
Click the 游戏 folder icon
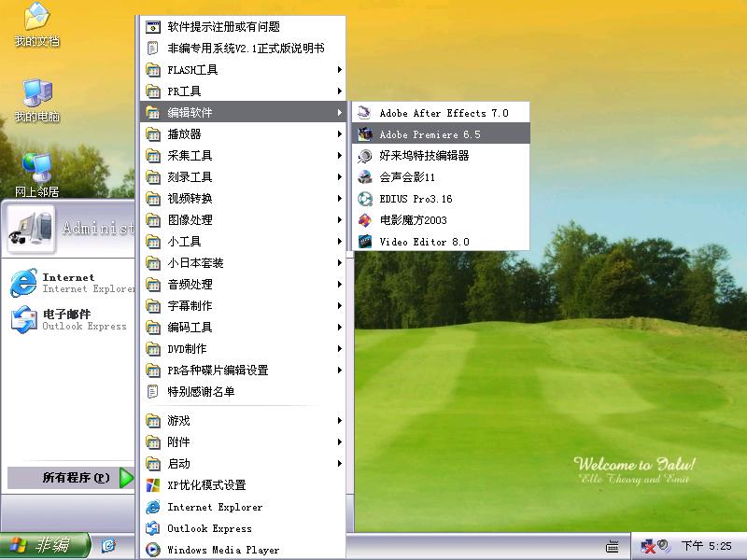153,421
